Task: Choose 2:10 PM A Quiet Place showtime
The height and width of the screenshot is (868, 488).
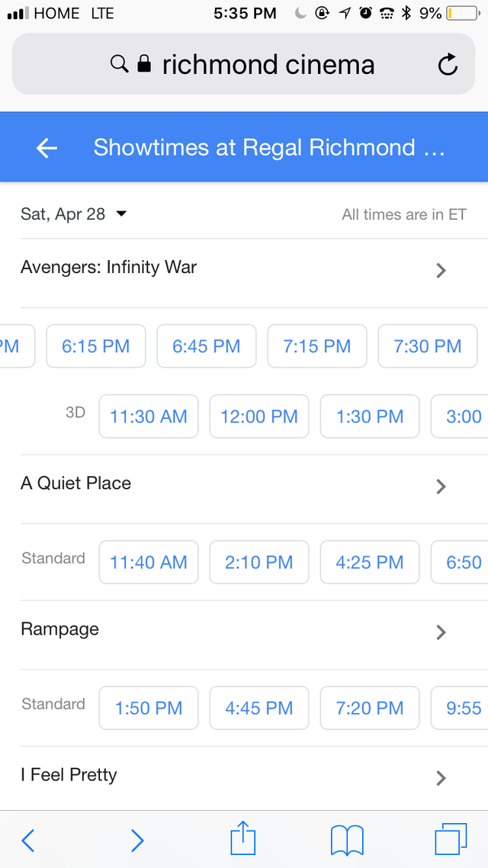Action: (259, 562)
